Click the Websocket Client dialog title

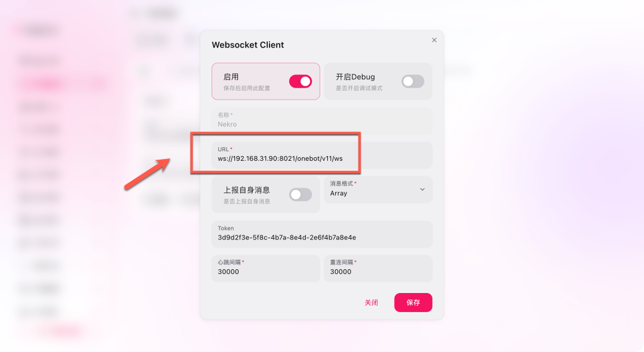click(247, 45)
